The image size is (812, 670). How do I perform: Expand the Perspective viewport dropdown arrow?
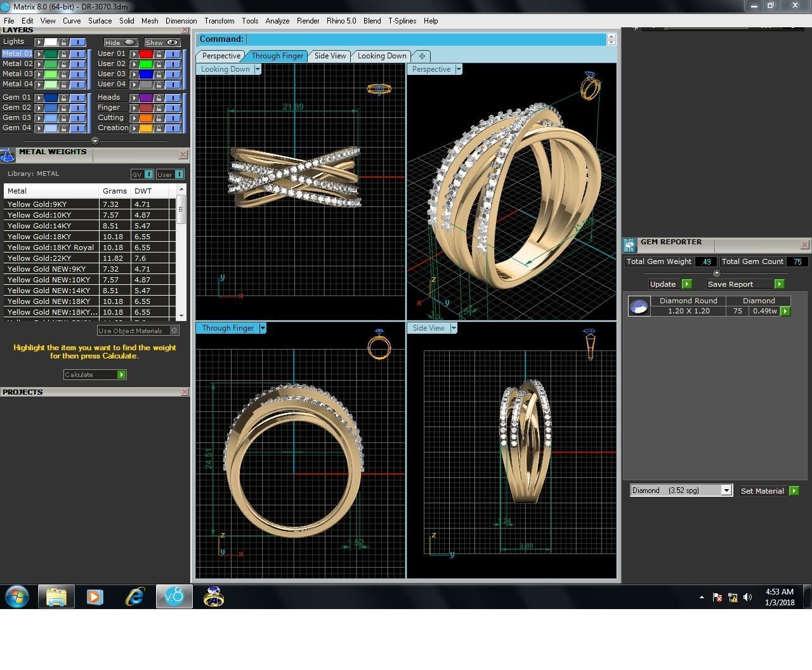[458, 69]
